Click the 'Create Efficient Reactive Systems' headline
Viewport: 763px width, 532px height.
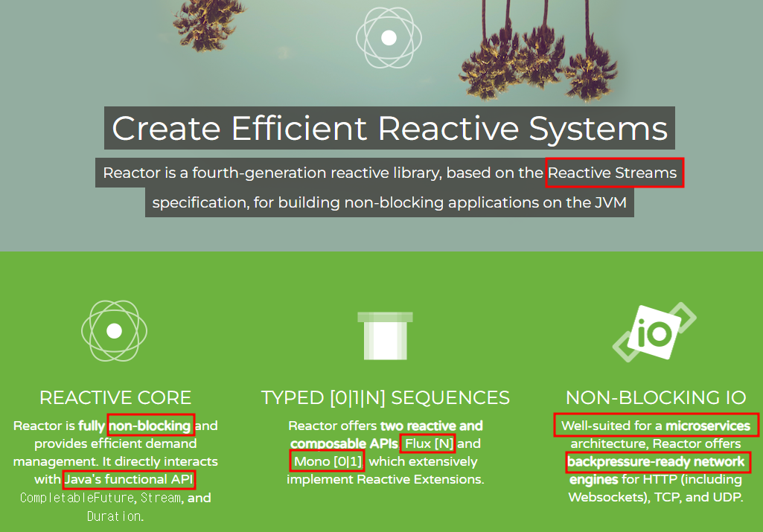(389, 129)
